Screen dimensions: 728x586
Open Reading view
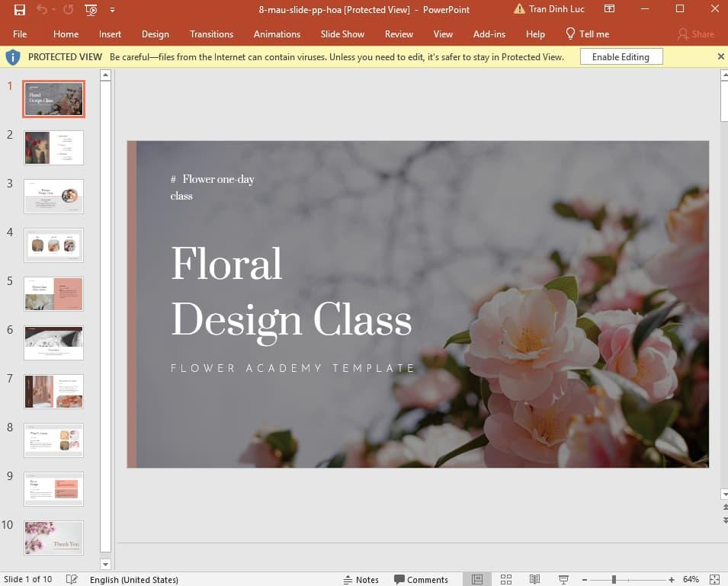534,579
